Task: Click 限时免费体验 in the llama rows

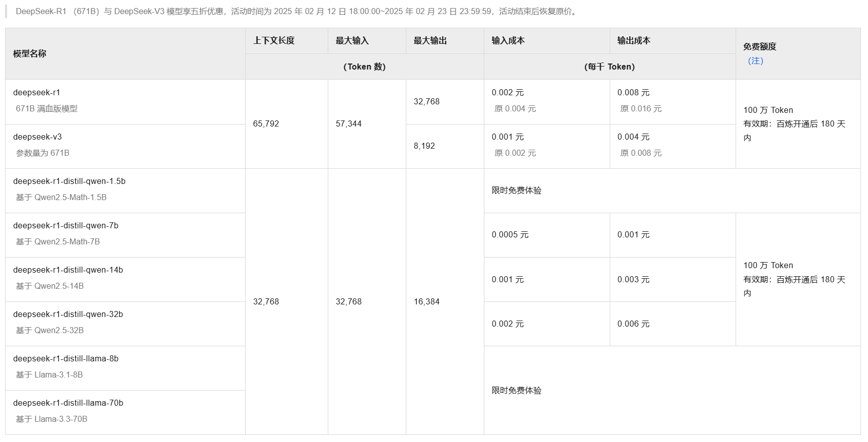Action: point(517,390)
